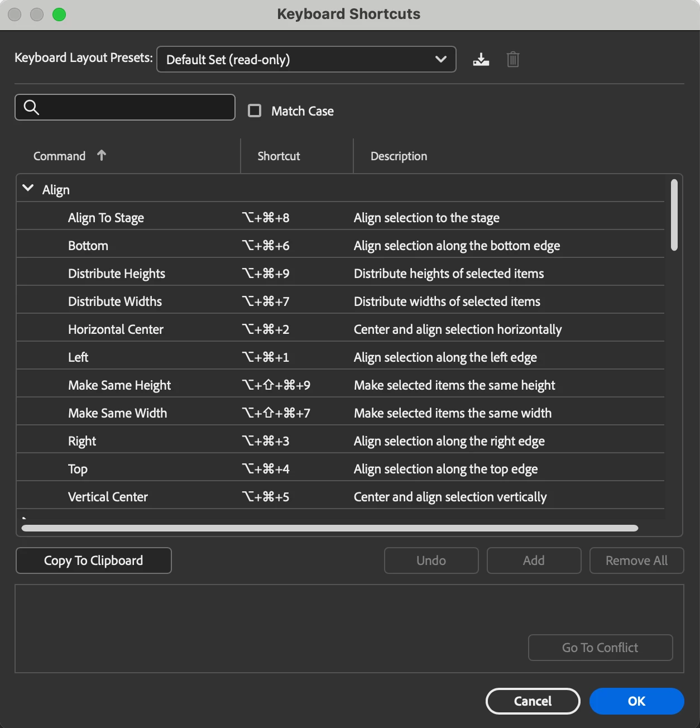Click the horizontal scrollbar of the list
The height and width of the screenshot is (728, 700).
(329, 528)
